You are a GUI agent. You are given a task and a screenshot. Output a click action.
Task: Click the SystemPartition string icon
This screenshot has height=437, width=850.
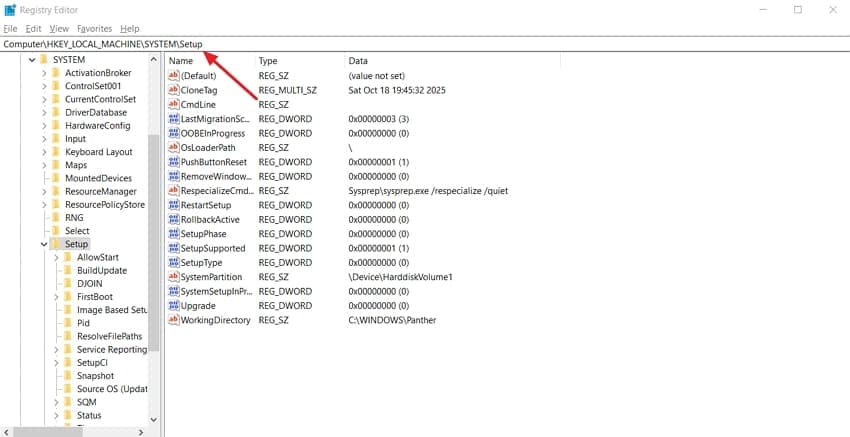[173, 277]
